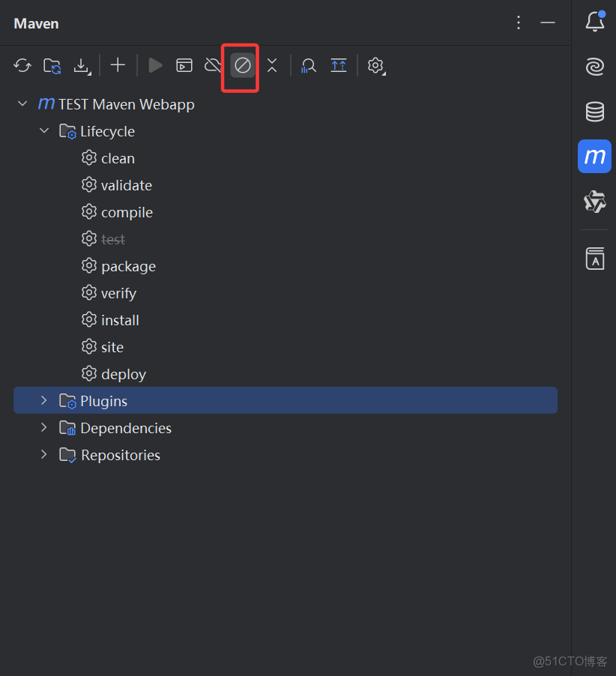This screenshot has height=676, width=616.
Task: Collapse the Lifecycle node
Action: (x=44, y=130)
